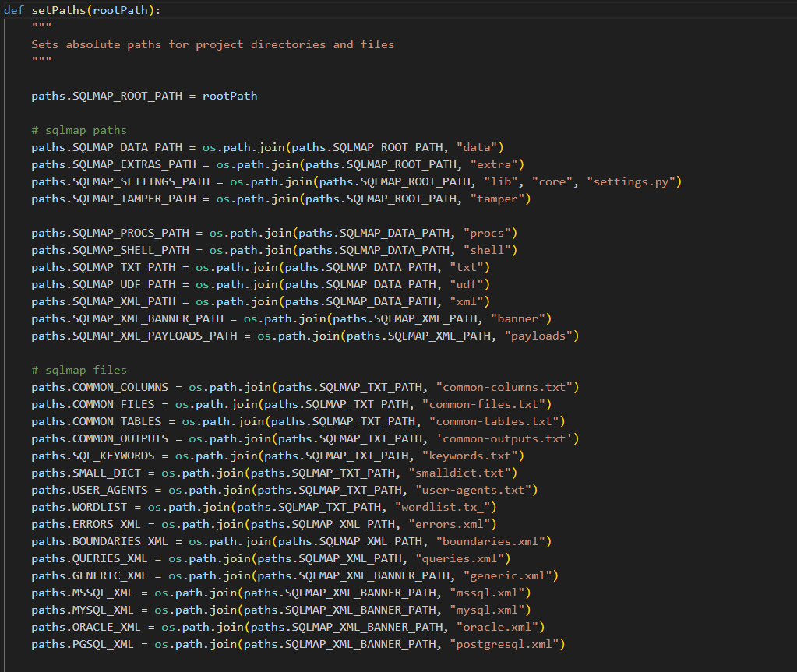
Task: Click the "tamper" string literal
Action: point(498,199)
